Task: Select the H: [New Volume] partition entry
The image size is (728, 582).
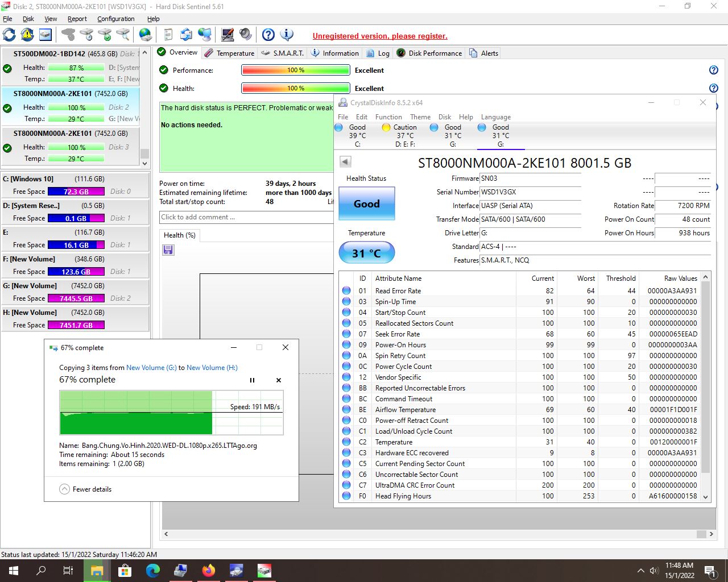Action: tap(75, 319)
